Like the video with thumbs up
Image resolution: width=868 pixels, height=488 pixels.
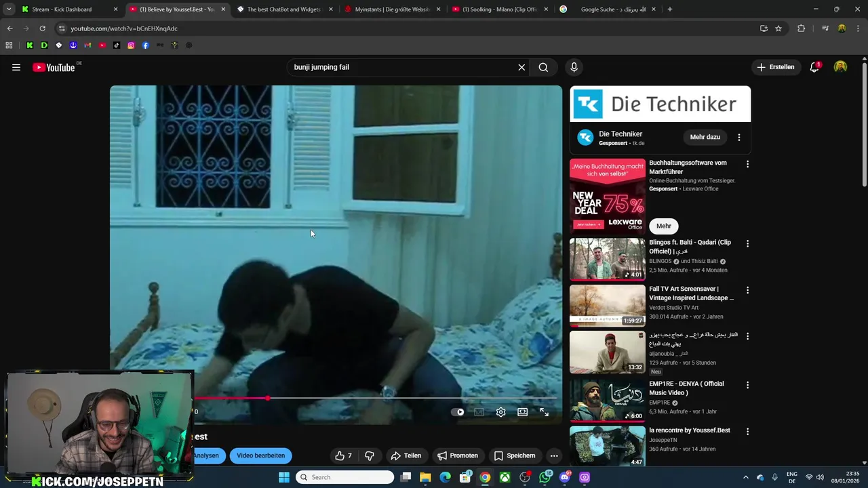tap(344, 455)
